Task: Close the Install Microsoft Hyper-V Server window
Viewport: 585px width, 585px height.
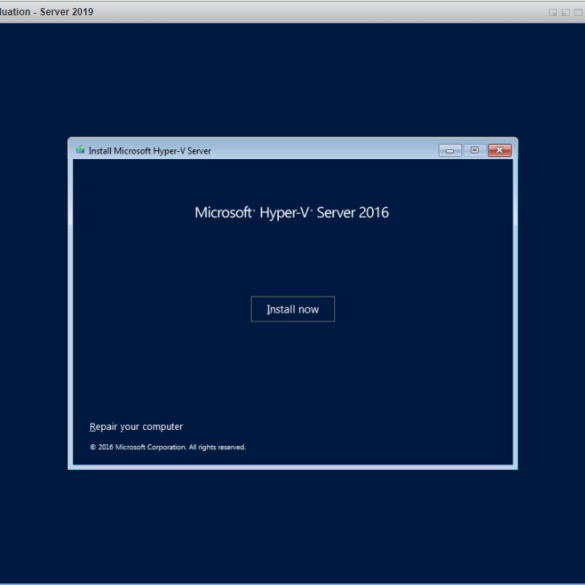Action: 500,150
